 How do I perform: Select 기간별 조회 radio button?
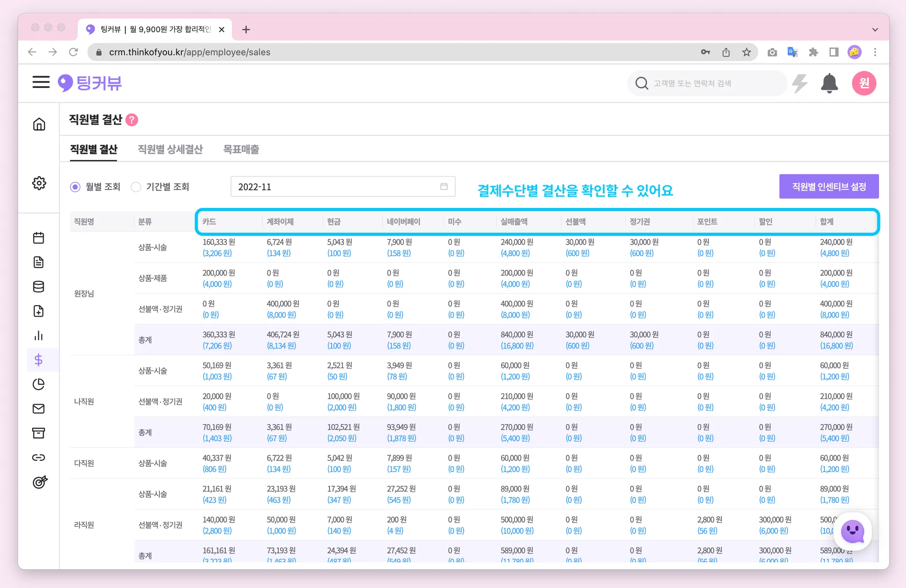tap(136, 187)
